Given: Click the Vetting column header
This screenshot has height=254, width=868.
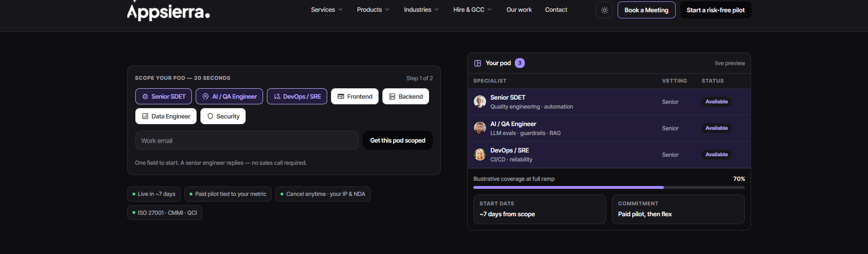Looking at the screenshot, I should click(x=674, y=81).
